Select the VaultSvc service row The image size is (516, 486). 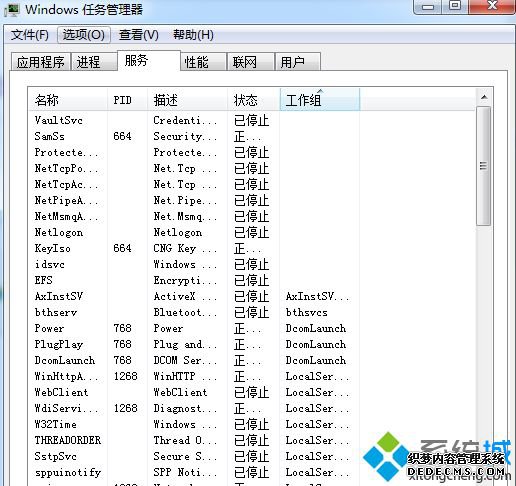[252, 120]
